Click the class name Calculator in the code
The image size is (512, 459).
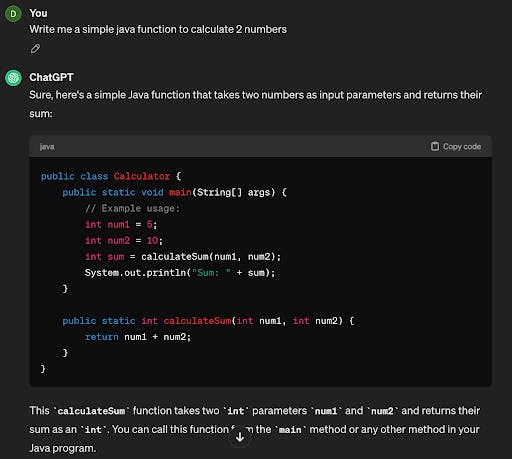pyautogui.click(x=142, y=176)
